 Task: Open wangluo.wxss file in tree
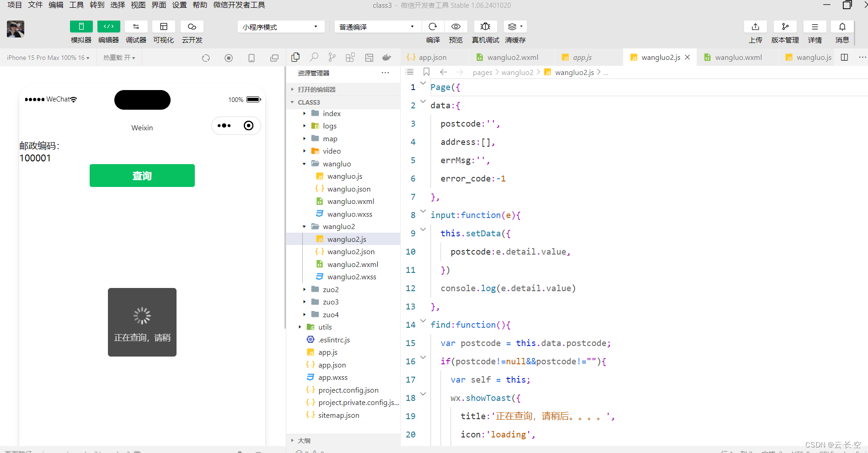click(349, 214)
